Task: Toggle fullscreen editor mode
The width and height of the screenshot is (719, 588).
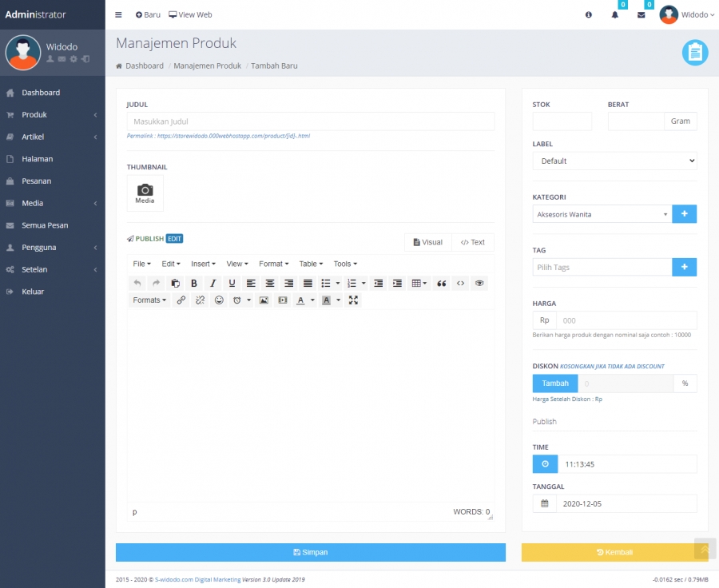Action: 353,300
